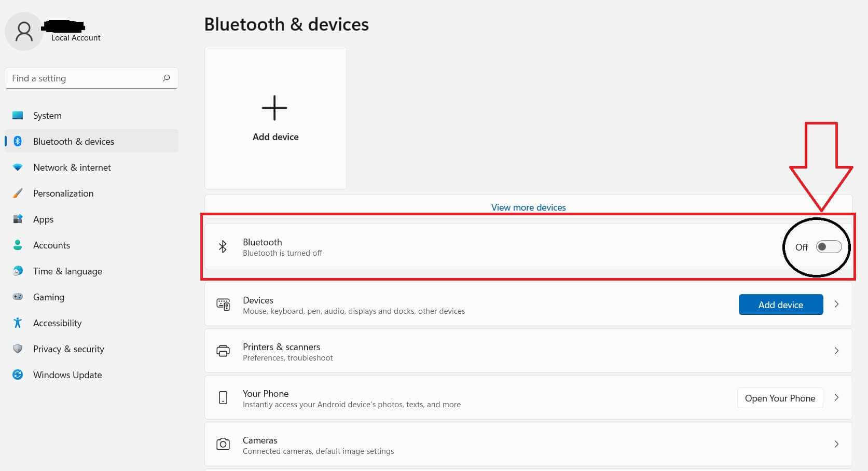The height and width of the screenshot is (471, 868).
Task: Click the Cameras row camera icon
Action: point(223,445)
